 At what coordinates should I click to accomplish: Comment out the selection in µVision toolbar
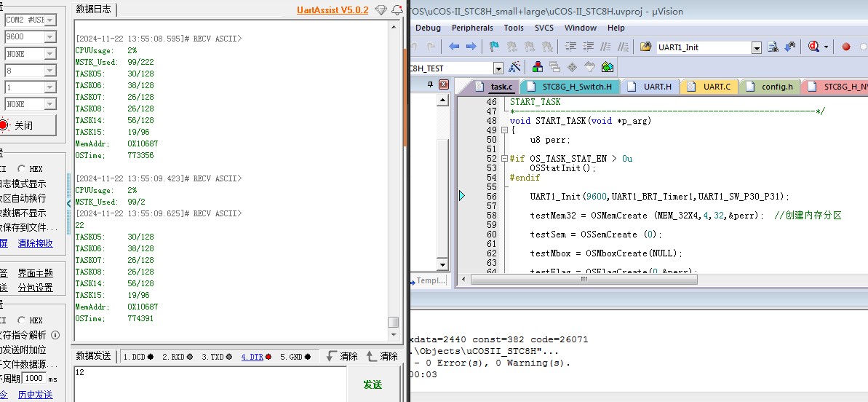pyautogui.click(x=605, y=47)
